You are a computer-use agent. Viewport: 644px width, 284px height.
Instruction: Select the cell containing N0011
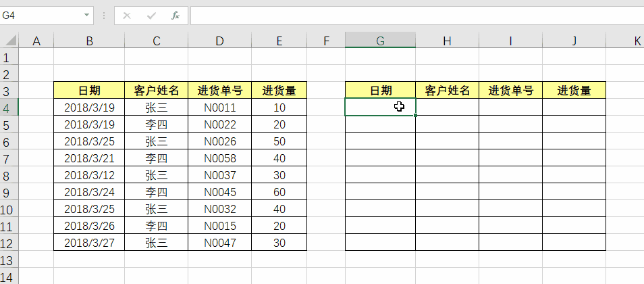[220, 108]
